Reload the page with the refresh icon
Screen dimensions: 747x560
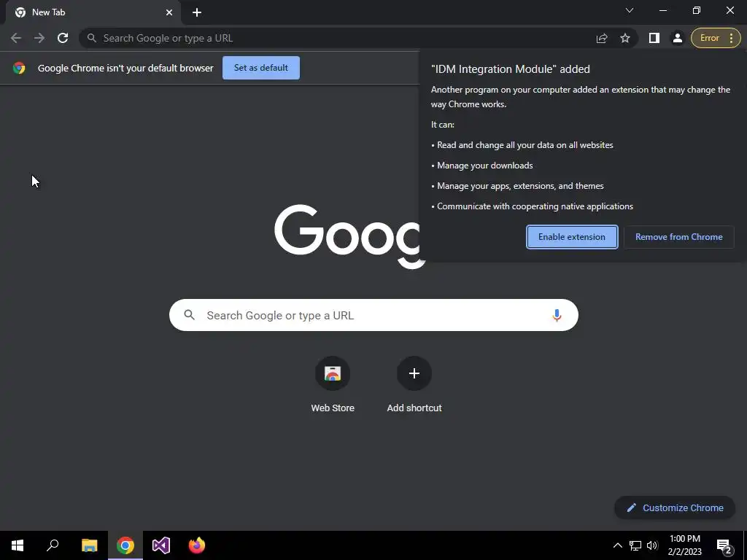[x=63, y=38]
